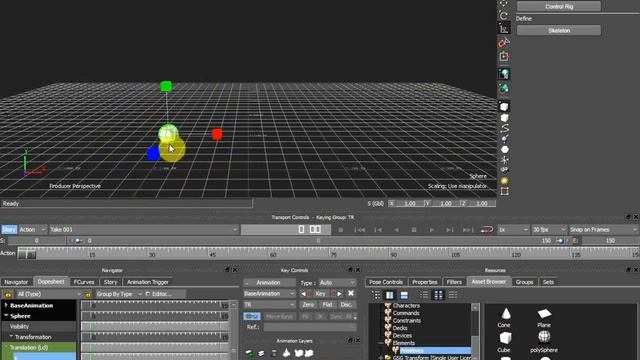This screenshot has height=360, width=640.
Task: Switch to the Animation Trigger tab
Action: (148, 282)
